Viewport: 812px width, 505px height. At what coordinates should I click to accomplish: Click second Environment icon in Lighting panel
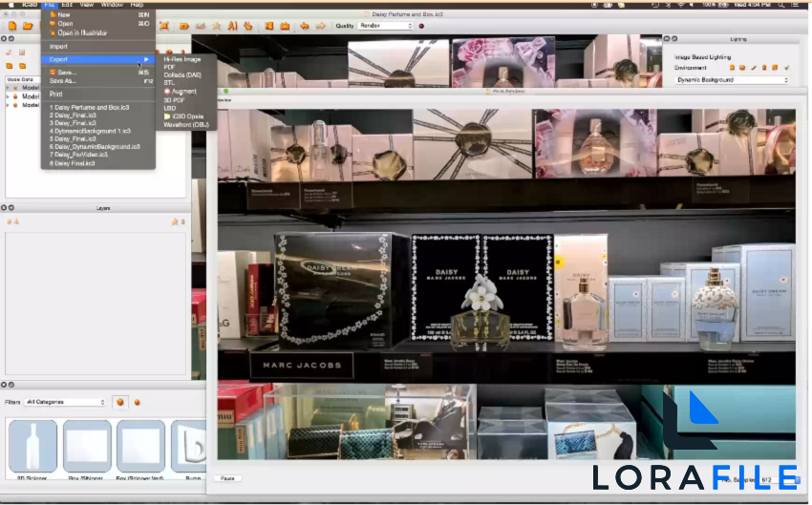click(742, 68)
